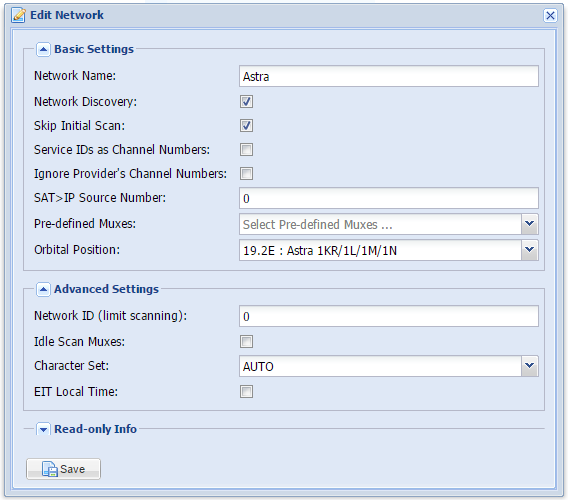Click the SAT>IP Source Number field
571x503 pixels.
pyautogui.click(x=389, y=199)
